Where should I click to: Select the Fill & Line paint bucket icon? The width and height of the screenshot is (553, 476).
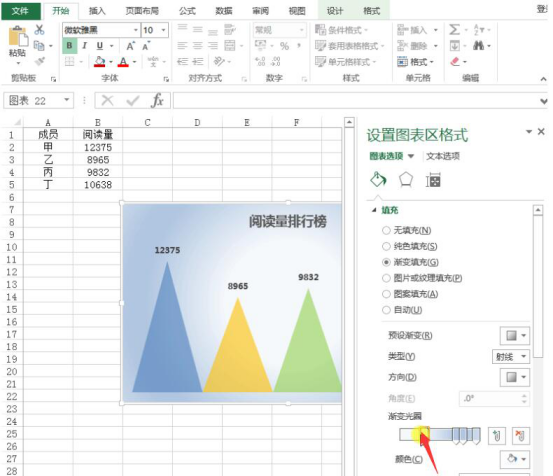378,180
